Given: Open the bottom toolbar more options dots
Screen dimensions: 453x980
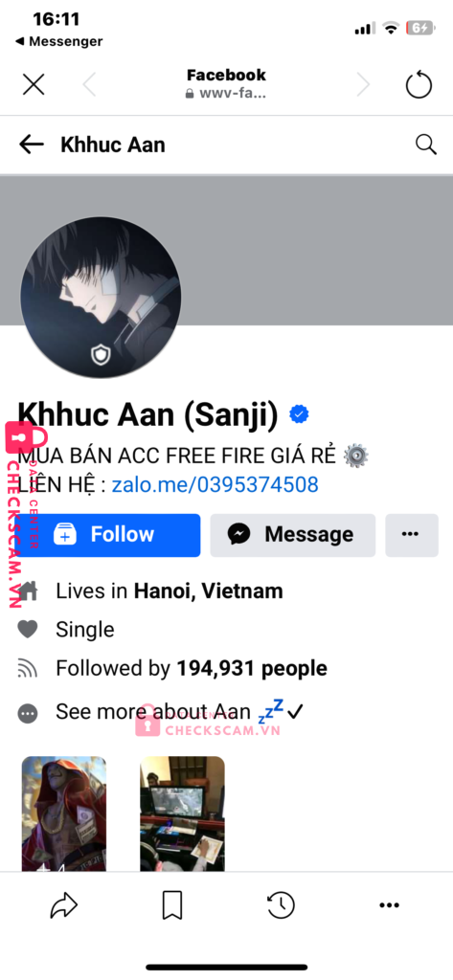Looking at the screenshot, I should (x=389, y=904).
